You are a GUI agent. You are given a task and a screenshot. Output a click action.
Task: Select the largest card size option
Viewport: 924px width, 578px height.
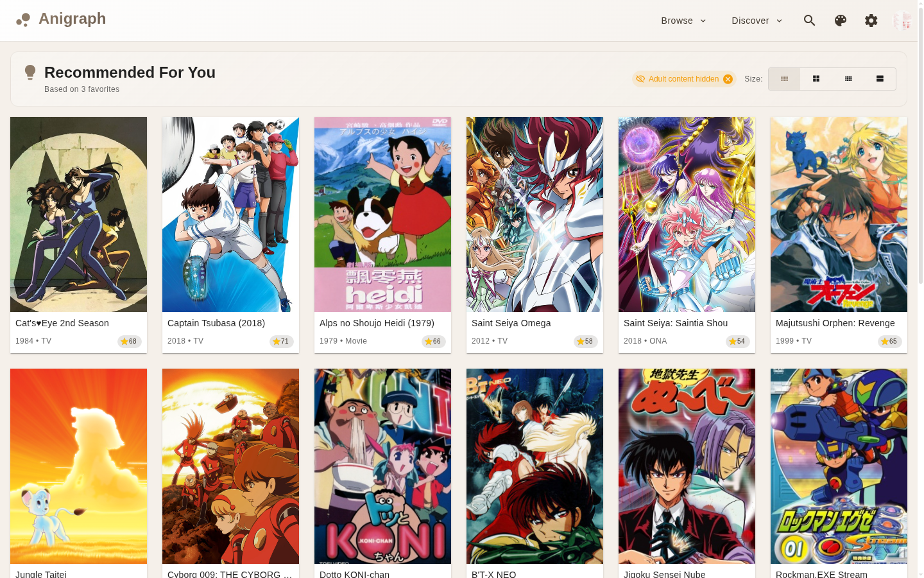coord(880,79)
